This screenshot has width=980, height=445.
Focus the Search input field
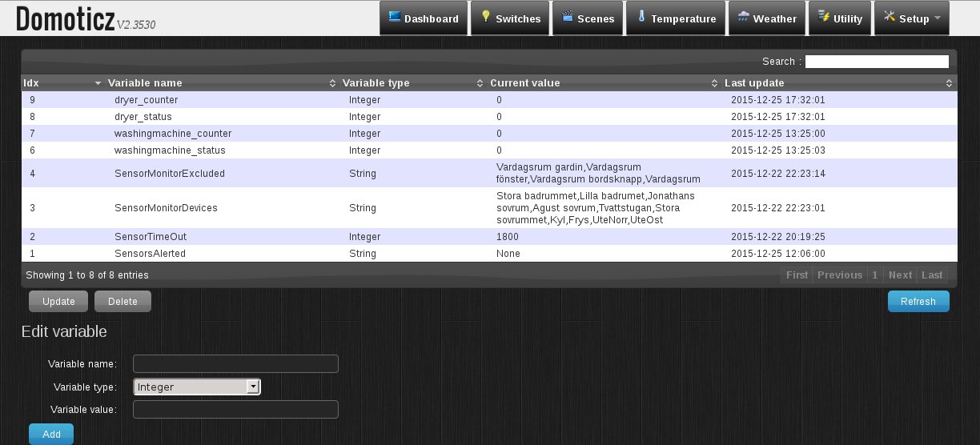coord(877,62)
